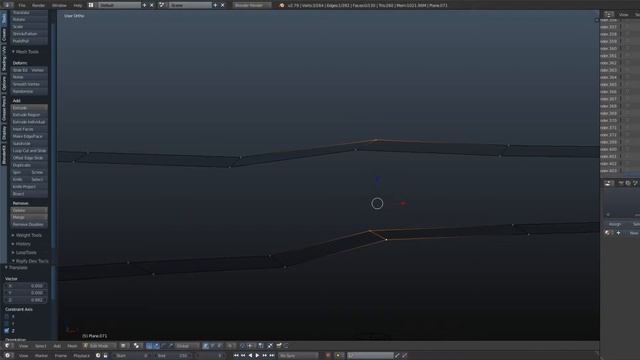
Task: Open the Merge dropdown under Remove
Action: pyautogui.click(x=29, y=217)
